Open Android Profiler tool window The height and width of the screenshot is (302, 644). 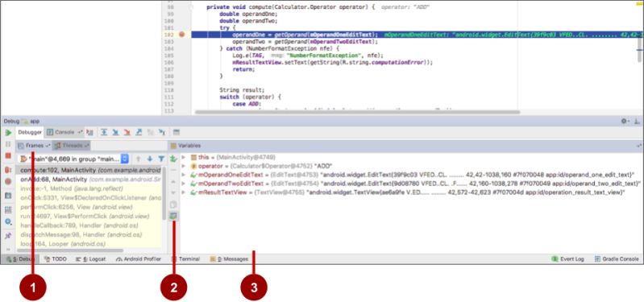(139, 259)
